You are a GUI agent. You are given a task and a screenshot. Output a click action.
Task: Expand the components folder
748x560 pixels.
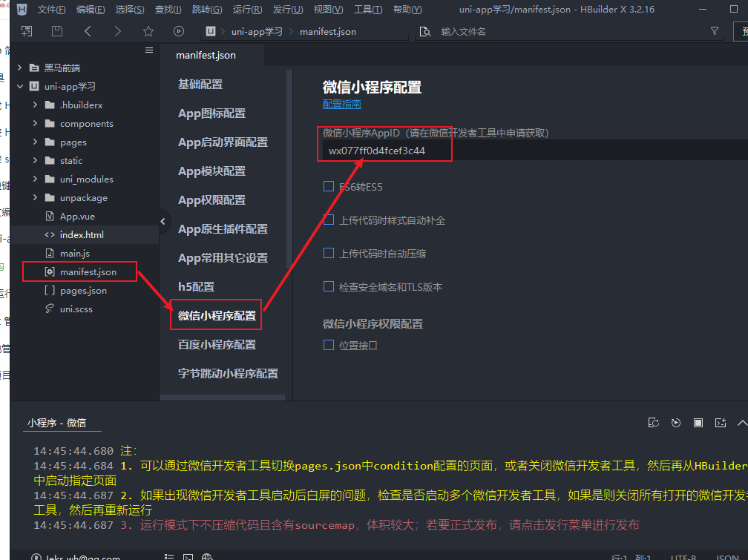[x=35, y=124]
